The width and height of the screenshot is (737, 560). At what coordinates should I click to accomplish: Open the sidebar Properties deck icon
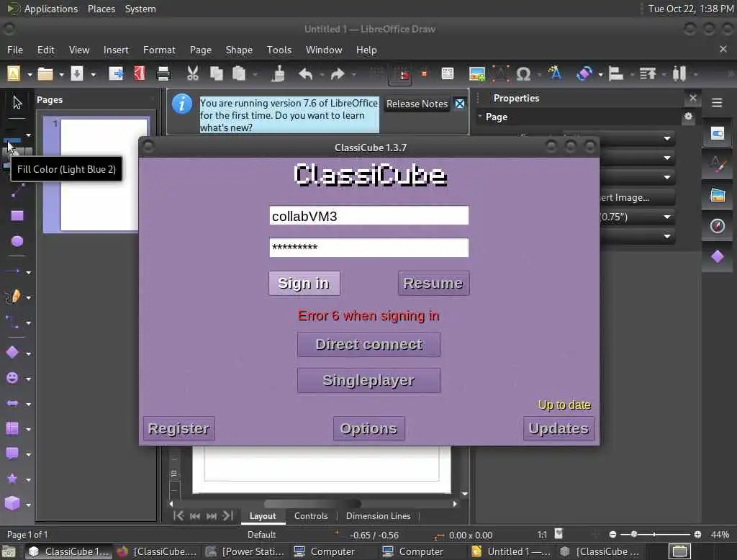(x=718, y=134)
